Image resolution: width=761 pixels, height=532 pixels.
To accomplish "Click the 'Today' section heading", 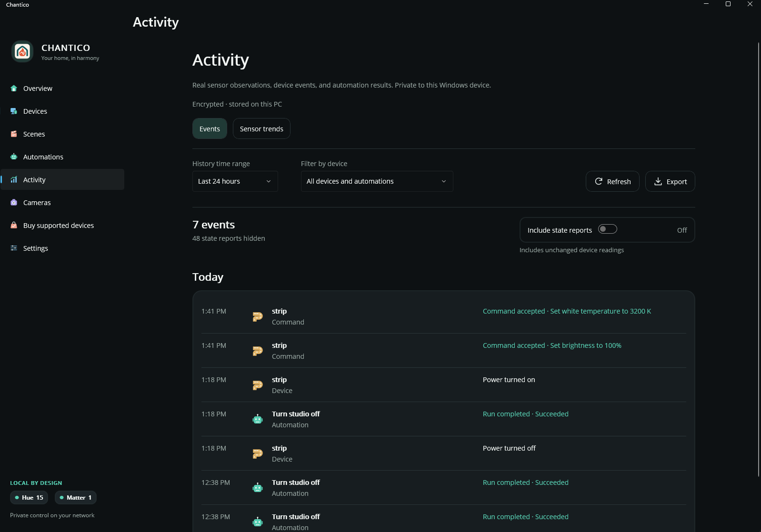I will (208, 277).
